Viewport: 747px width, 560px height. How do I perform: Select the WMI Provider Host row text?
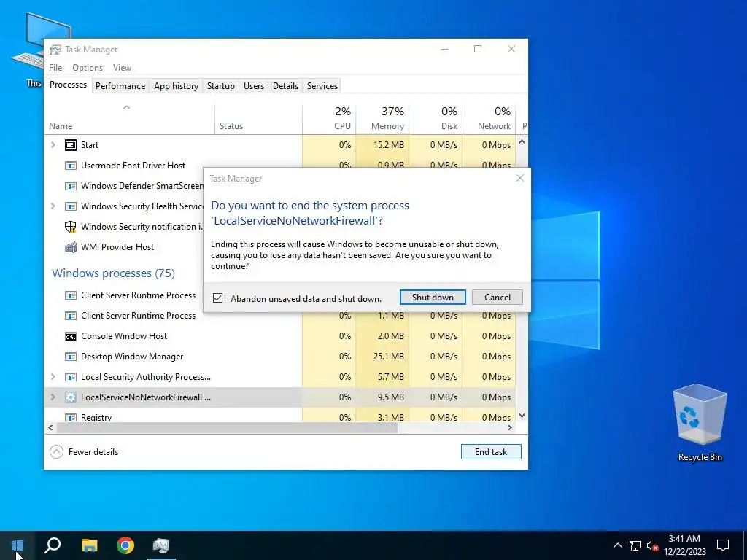coord(117,247)
